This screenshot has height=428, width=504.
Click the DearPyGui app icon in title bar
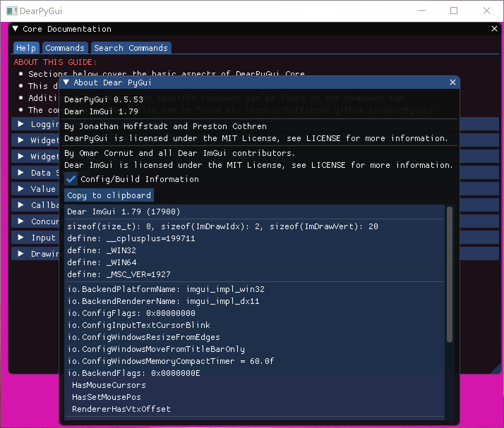point(12,11)
